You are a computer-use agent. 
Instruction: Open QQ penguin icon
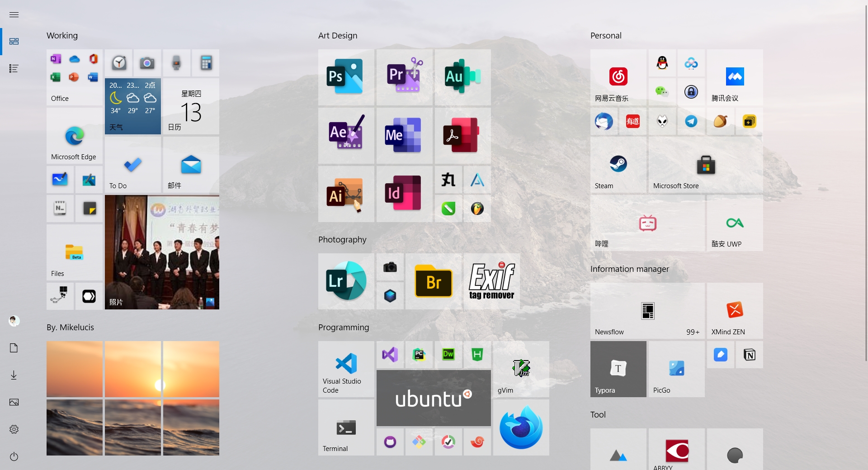tap(662, 63)
